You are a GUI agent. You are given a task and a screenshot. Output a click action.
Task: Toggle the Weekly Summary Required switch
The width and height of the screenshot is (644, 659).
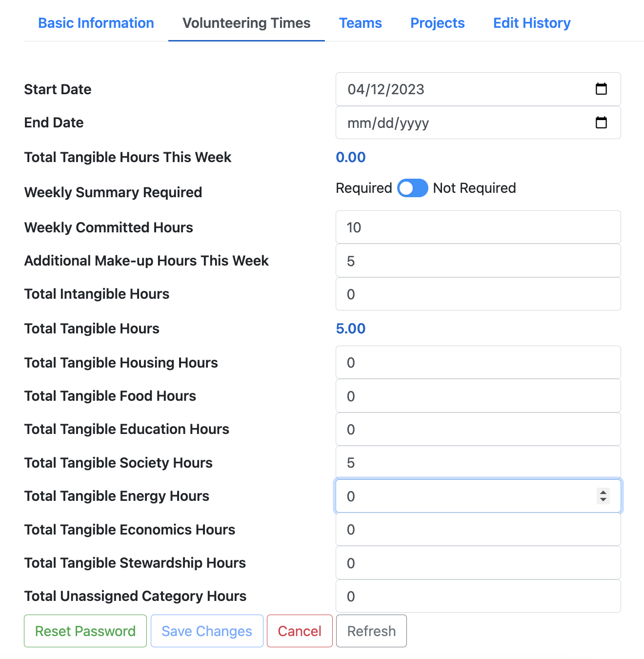[x=412, y=188]
